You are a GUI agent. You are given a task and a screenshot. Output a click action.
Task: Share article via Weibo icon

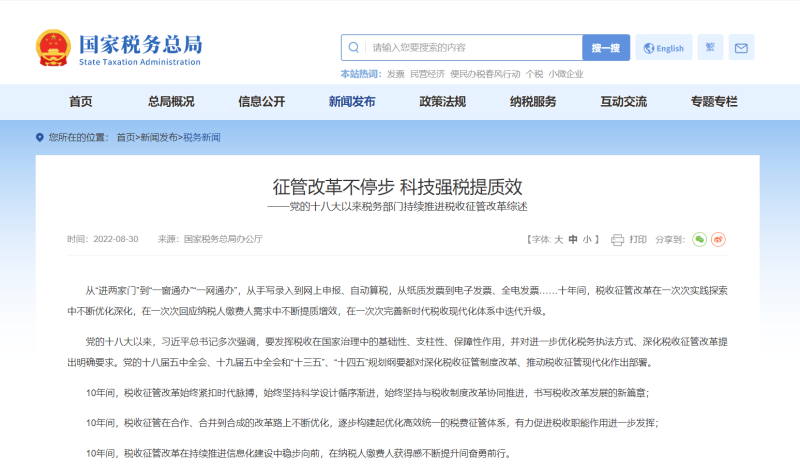pos(718,239)
